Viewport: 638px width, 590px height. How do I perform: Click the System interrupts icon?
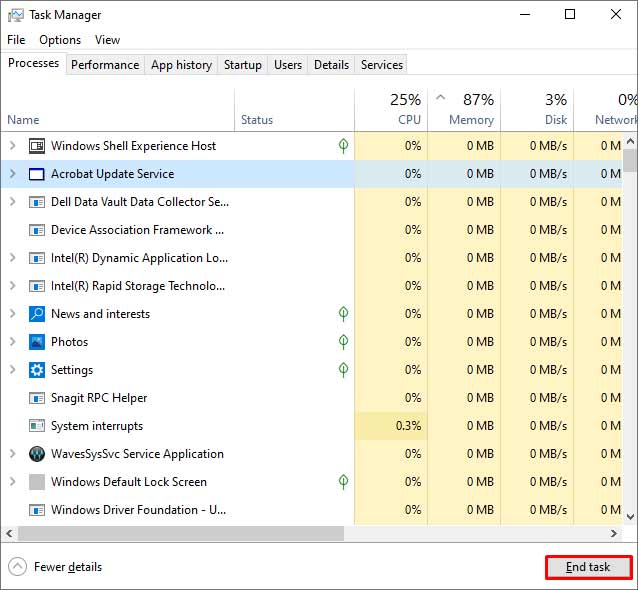[37, 426]
